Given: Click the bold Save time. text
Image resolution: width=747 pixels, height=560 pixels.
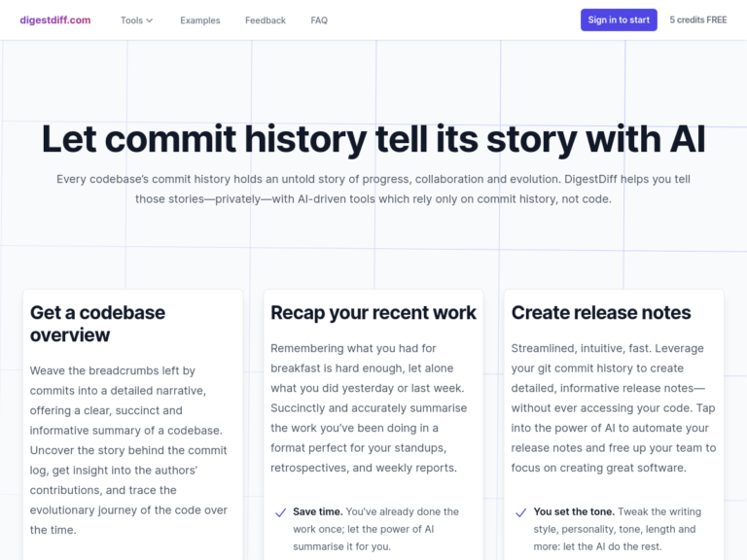Looking at the screenshot, I should coord(317,511).
